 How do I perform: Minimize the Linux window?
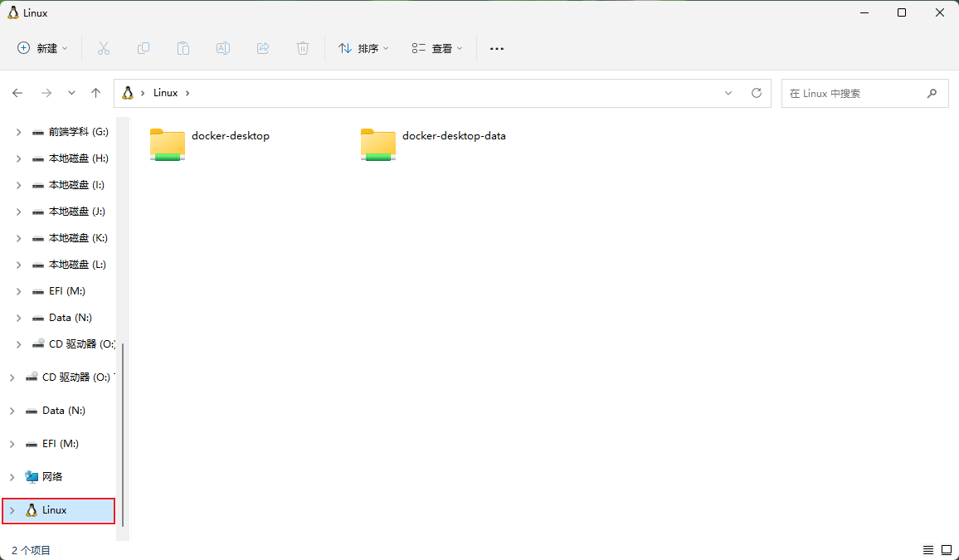[x=864, y=12]
